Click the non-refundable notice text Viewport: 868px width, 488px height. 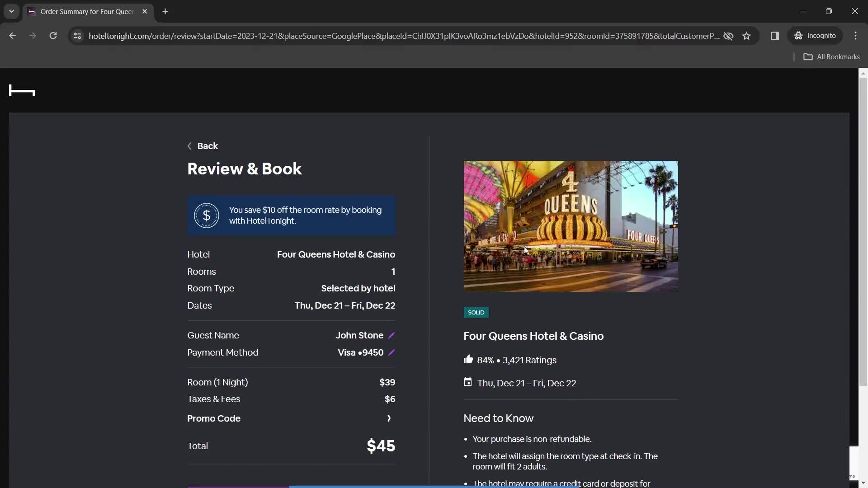[532, 439]
